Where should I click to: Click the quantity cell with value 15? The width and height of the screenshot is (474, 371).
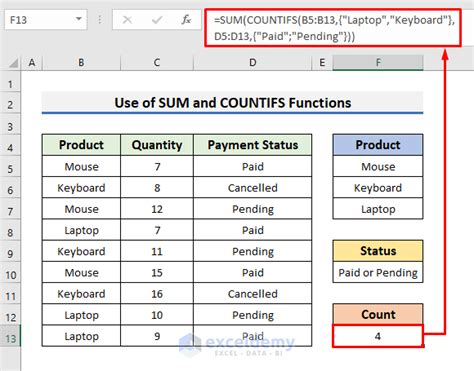point(157,273)
